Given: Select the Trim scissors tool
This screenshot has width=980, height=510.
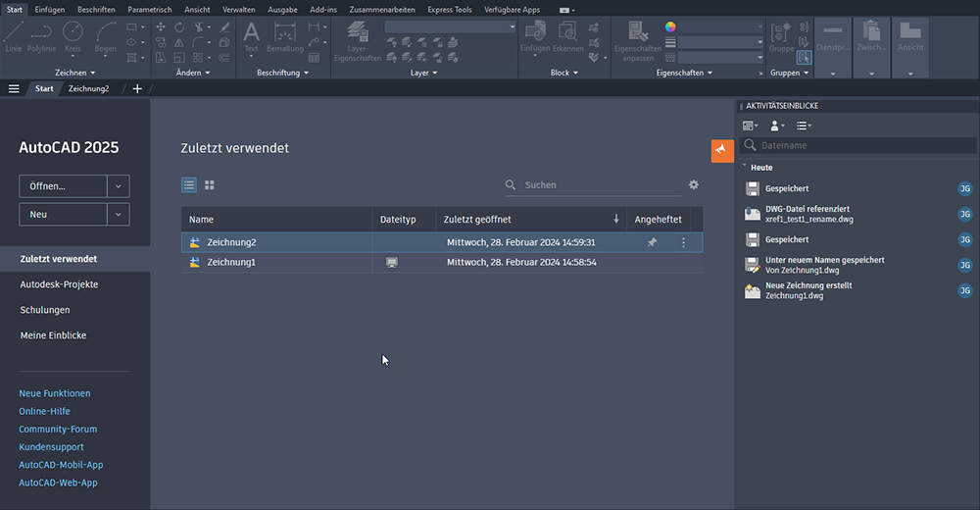Looking at the screenshot, I should [x=198, y=26].
